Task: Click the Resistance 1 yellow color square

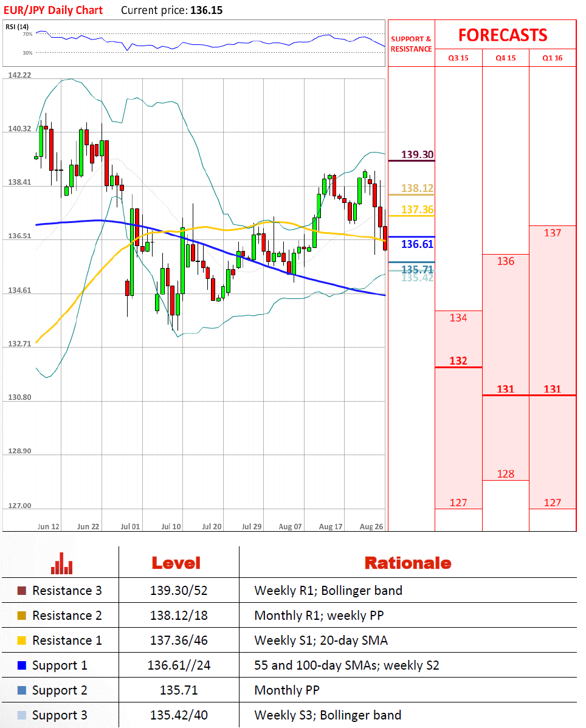Action: point(22,640)
